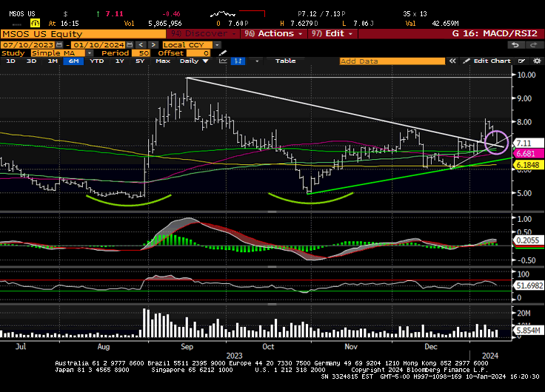This screenshot has height=392, width=545.
Task: Click the intraday sparkline mini chart
Action: tap(223, 14)
